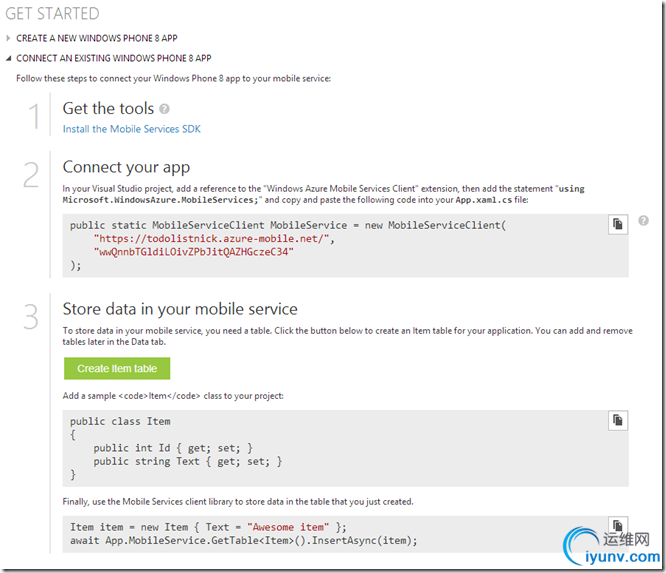Click the Add a sample Item class text
The width and height of the screenshot is (666, 573).
173,396
